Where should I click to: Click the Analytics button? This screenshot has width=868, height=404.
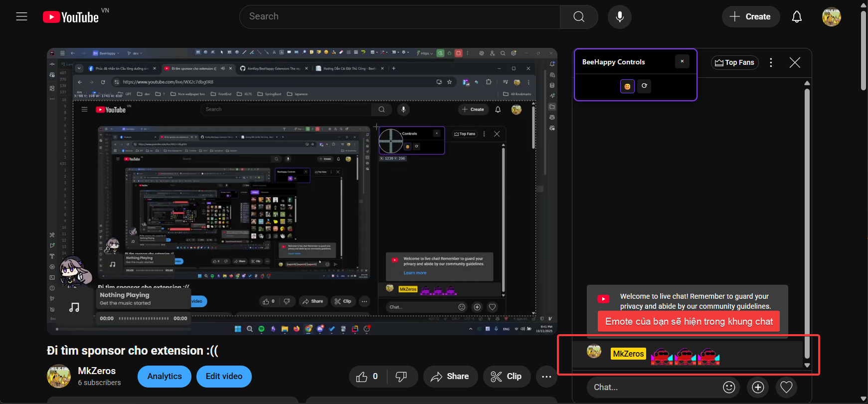(x=164, y=377)
